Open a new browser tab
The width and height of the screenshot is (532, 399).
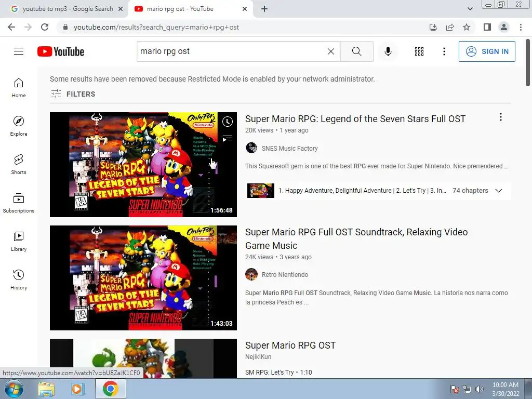tap(264, 9)
